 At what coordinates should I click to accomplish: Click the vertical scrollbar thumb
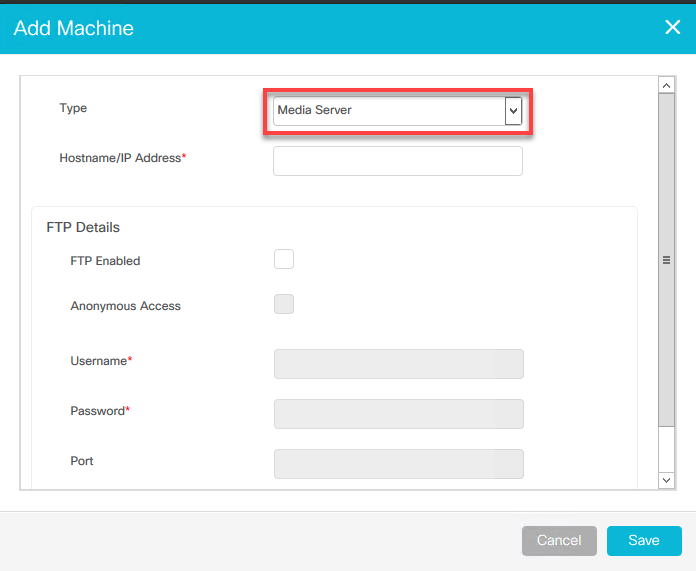click(x=666, y=260)
